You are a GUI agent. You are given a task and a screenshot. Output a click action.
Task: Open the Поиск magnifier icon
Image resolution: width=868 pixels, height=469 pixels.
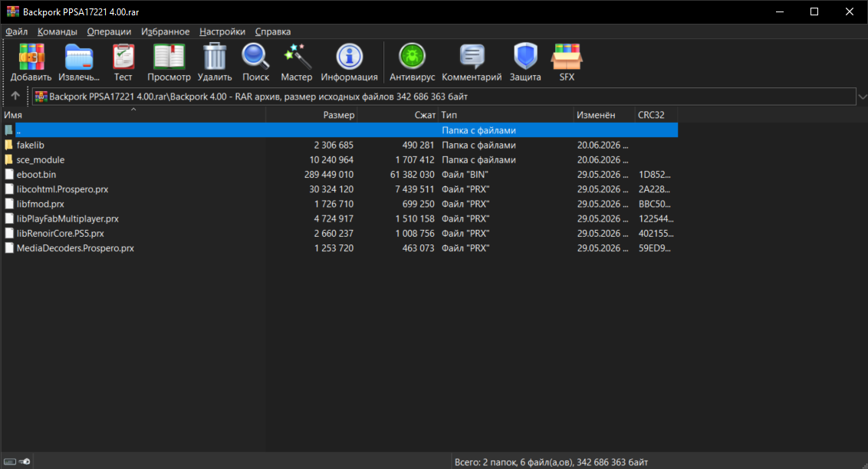pos(255,57)
